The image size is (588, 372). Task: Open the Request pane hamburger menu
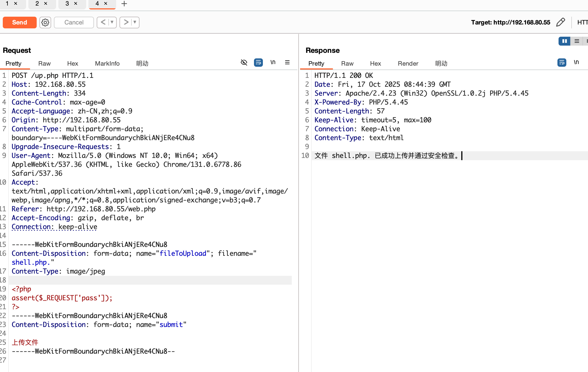[287, 62]
